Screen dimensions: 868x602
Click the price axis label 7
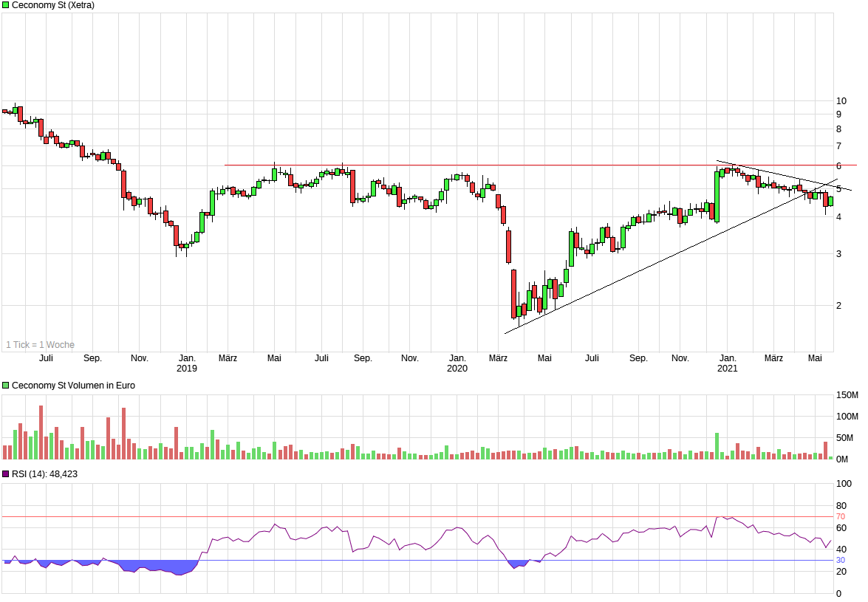838,146
